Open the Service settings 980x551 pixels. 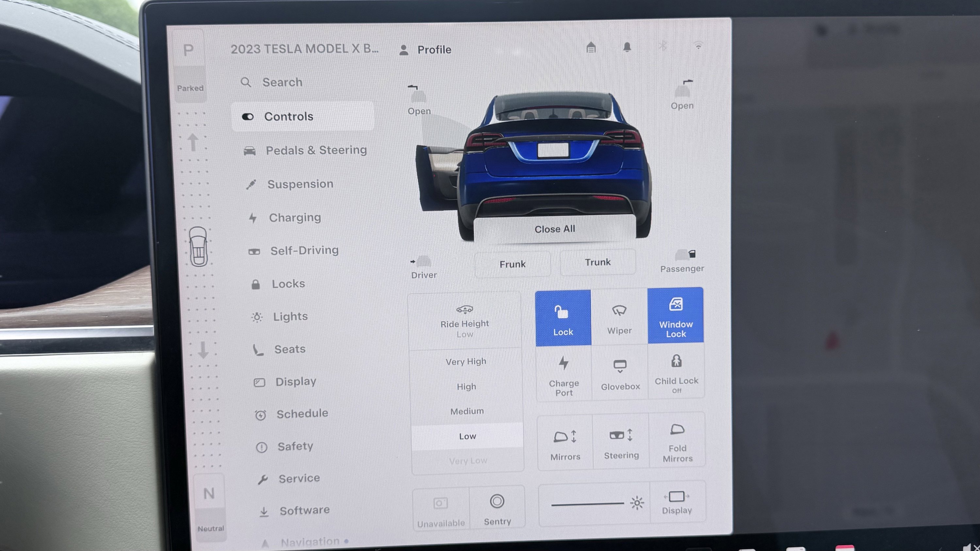288,478
